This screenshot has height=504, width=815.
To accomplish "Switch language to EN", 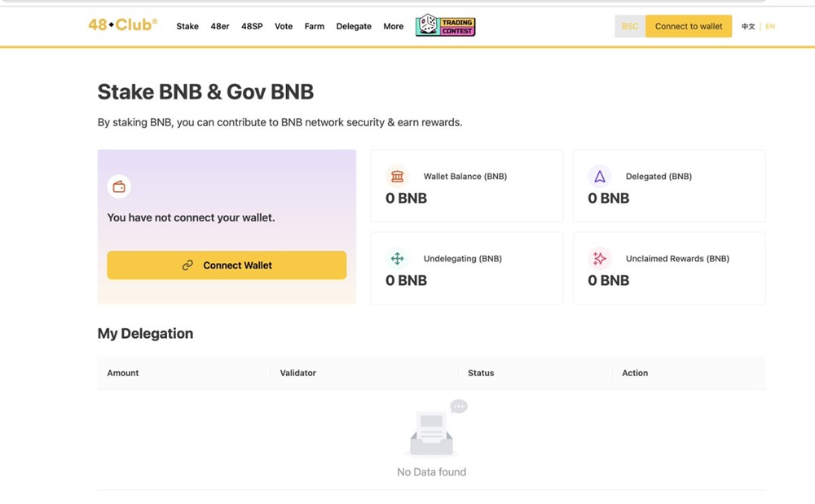I will [x=770, y=27].
